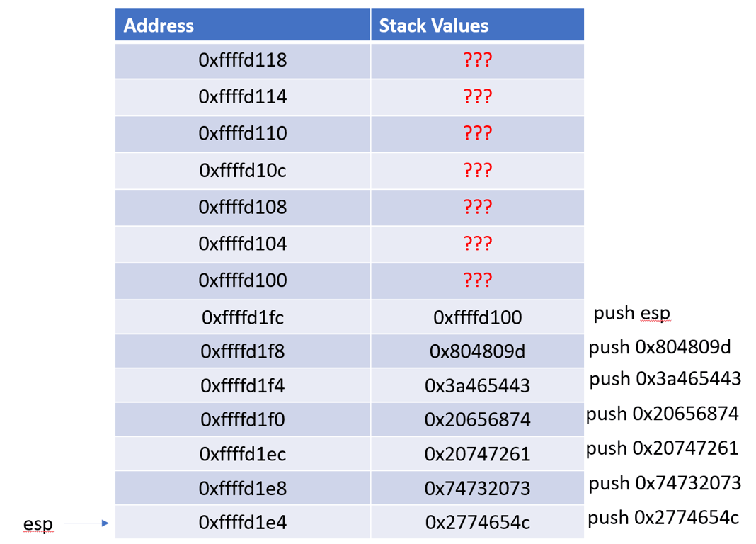Click the push esp annotation
Viewport: 756px width, 544px height.
[x=631, y=314]
